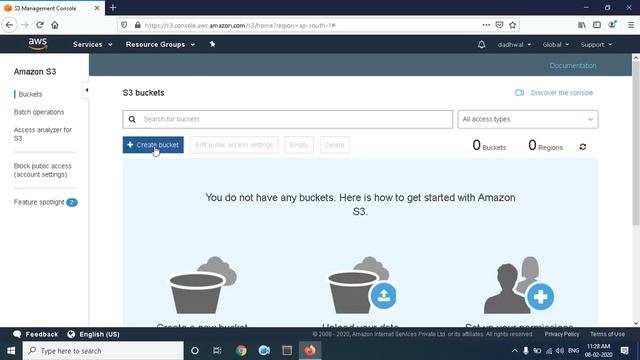Open tracking protection shield icon
This screenshot has height=360, width=640.
(124, 25)
